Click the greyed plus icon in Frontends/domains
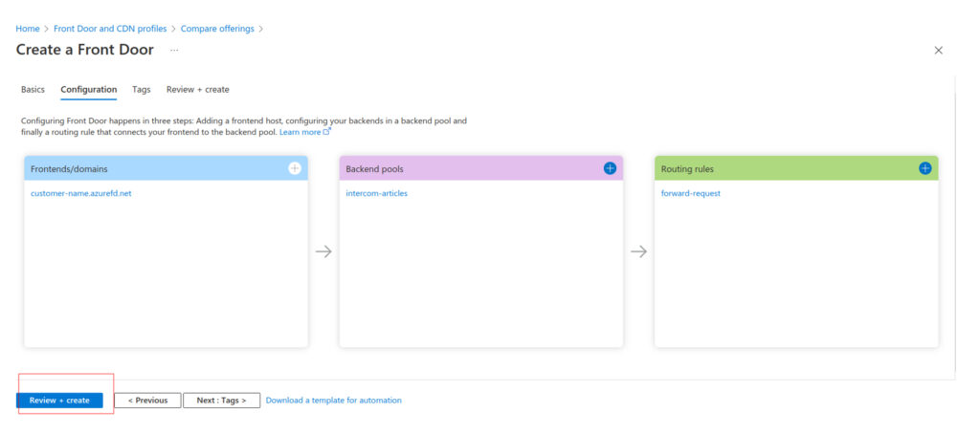This screenshot has height=435, width=980. coord(295,168)
